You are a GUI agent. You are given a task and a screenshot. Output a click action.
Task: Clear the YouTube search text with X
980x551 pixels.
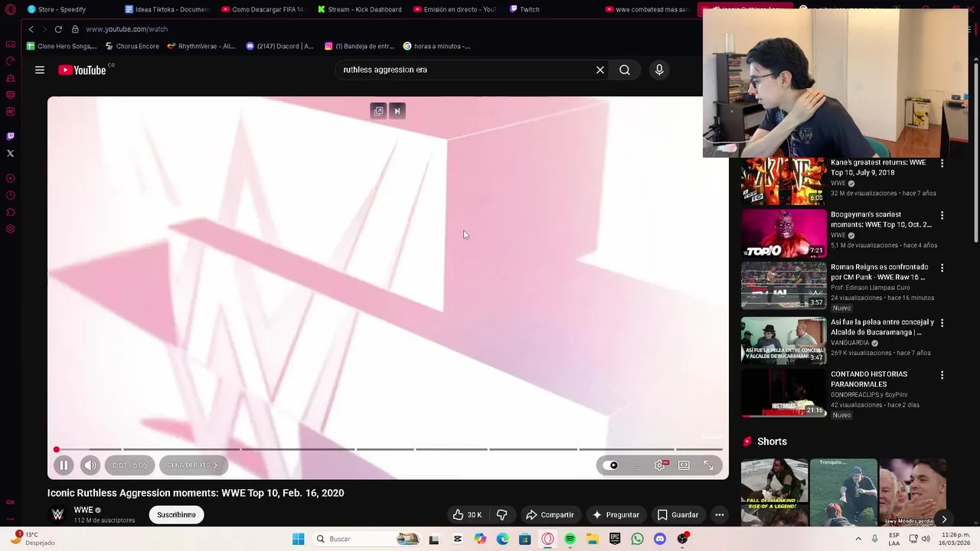coord(600,70)
